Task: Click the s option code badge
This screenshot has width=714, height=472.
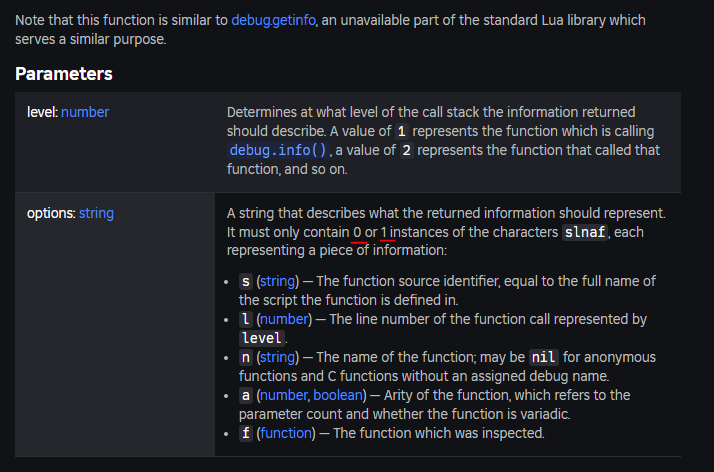Action: click(246, 281)
